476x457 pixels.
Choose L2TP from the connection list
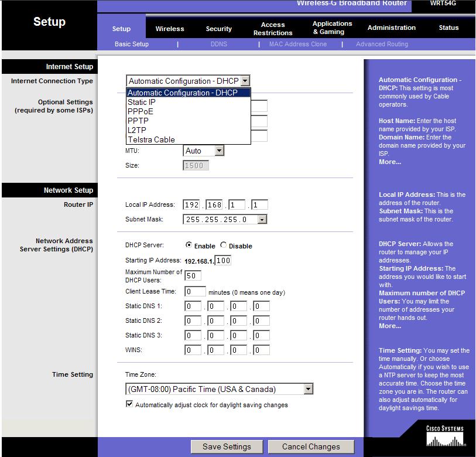click(189, 130)
